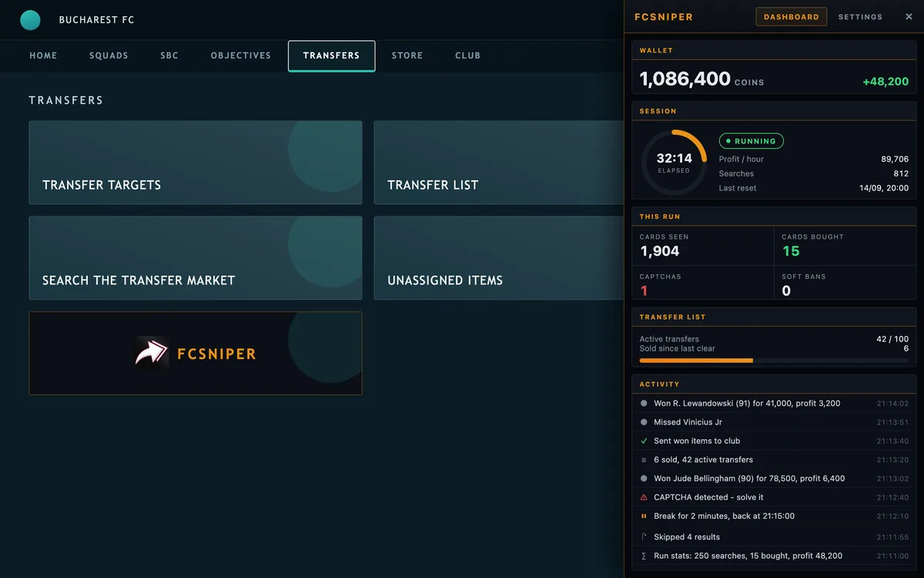Toggle the green RUNNING status pill
Screen dimensions: 924x578
click(752, 141)
